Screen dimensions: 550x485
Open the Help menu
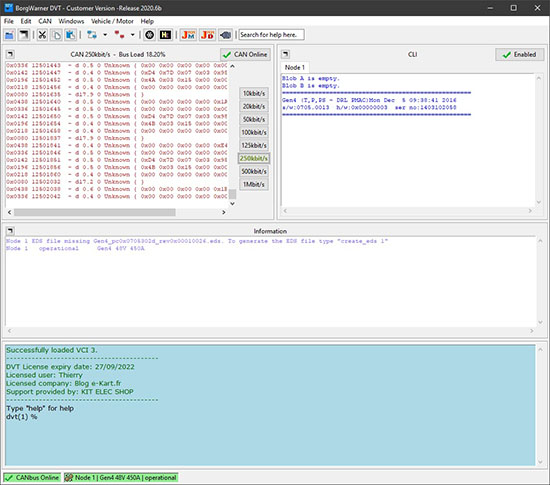click(x=147, y=21)
